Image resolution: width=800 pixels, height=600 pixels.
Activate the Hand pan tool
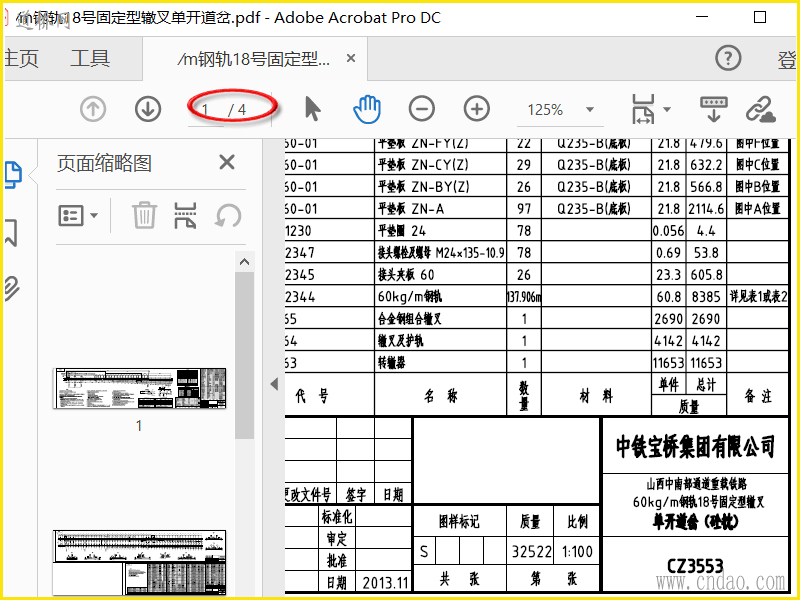pyautogui.click(x=367, y=109)
